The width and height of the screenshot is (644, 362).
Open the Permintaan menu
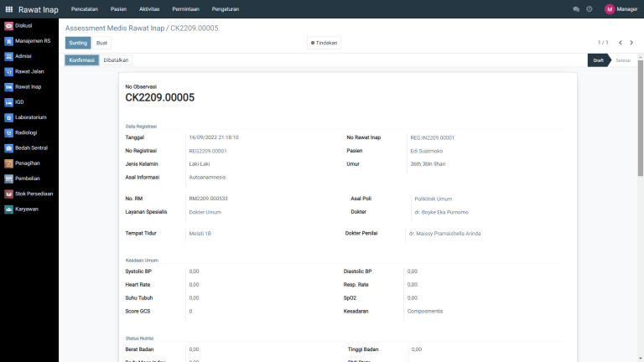tap(185, 9)
